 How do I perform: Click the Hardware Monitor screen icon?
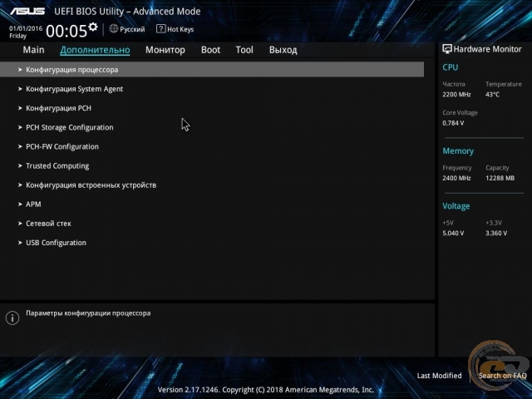click(x=447, y=49)
